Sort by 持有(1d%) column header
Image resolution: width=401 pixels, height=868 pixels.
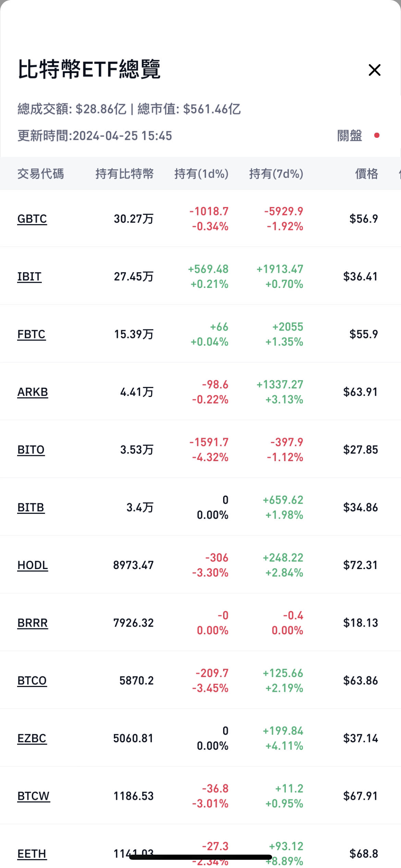click(x=201, y=174)
